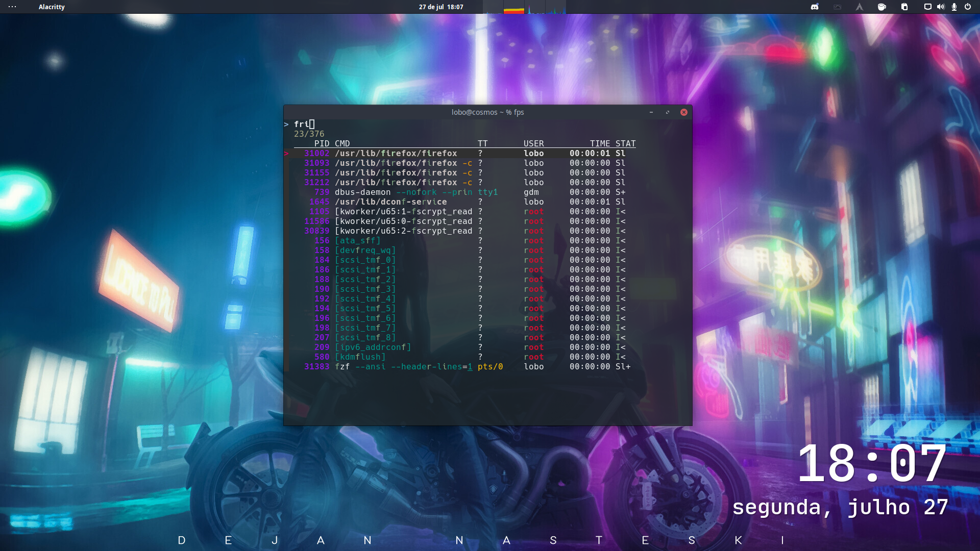Click the '23/376' match counter
980x551 pixels.
tap(309, 134)
